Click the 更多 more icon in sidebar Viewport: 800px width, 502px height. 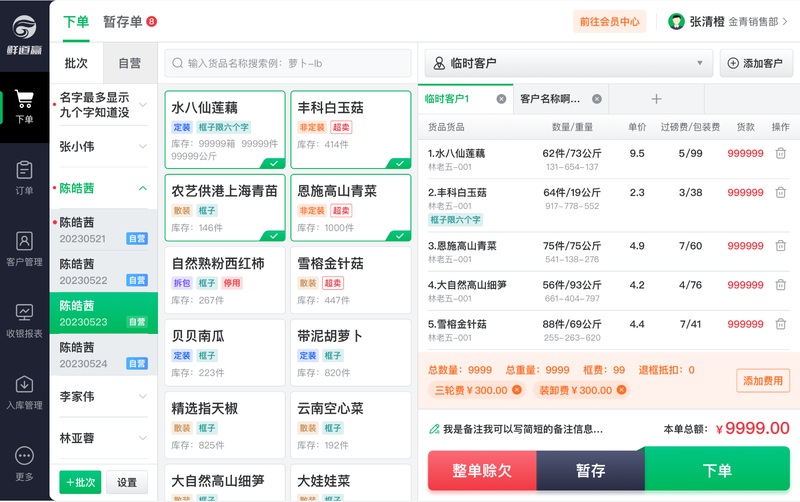24,464
